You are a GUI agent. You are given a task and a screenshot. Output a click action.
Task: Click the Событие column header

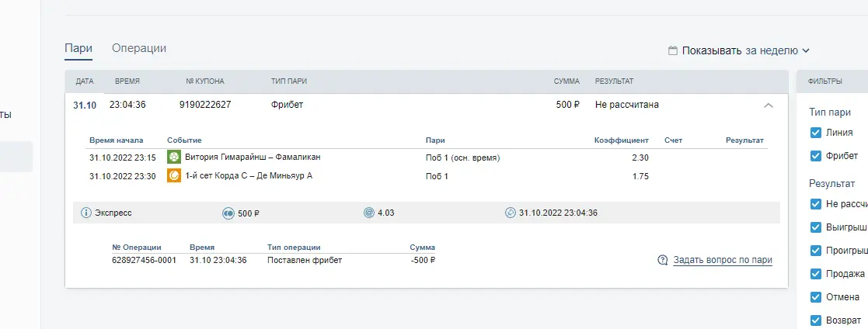click(x=184, y=140)
